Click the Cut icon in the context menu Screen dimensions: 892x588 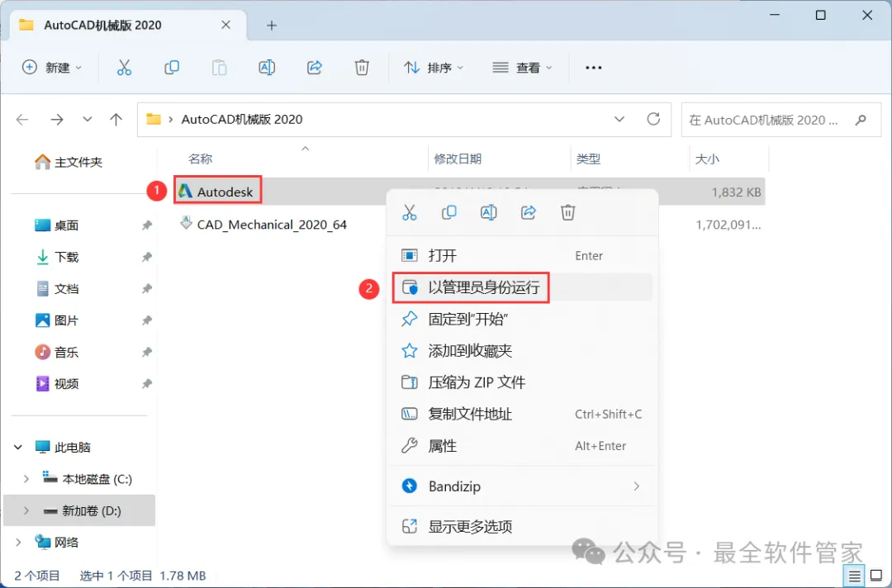(x=409, y=213)
